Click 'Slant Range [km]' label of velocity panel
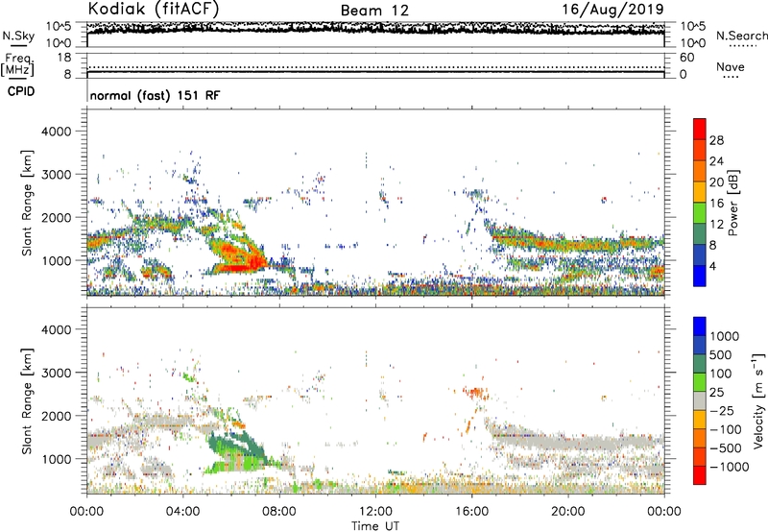This screenshot has height=532, width=768. pos(27,400)
